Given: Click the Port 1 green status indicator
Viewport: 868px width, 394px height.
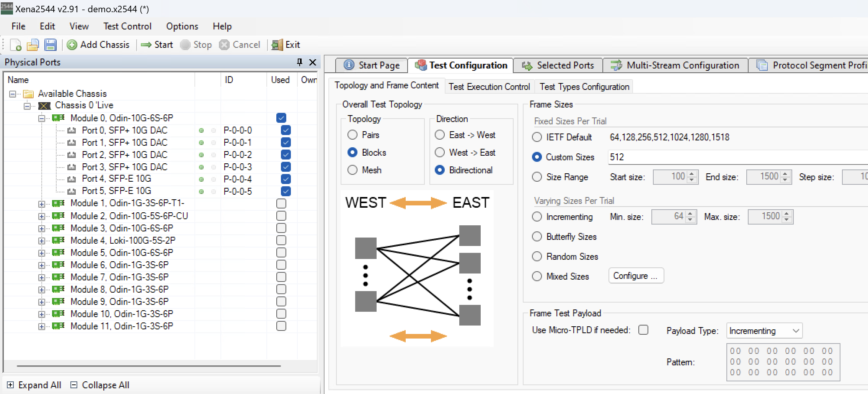Looking at the screenshot, I should (201, 143).
